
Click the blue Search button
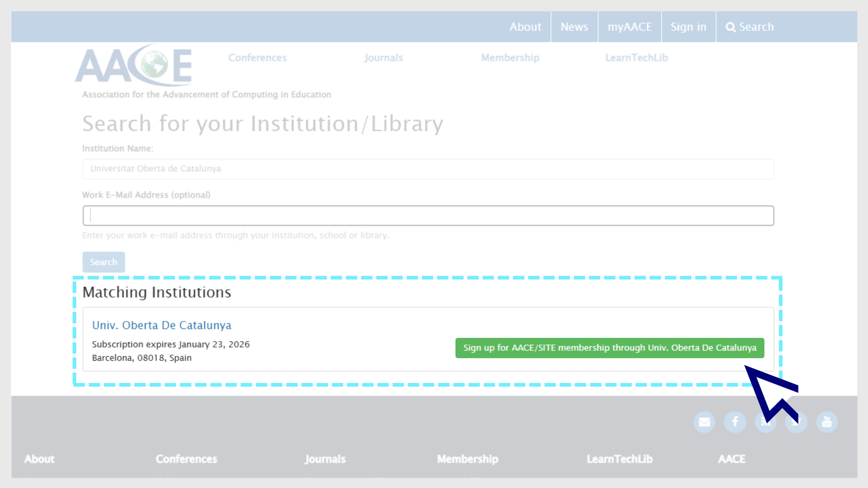(x=104, y=262)
